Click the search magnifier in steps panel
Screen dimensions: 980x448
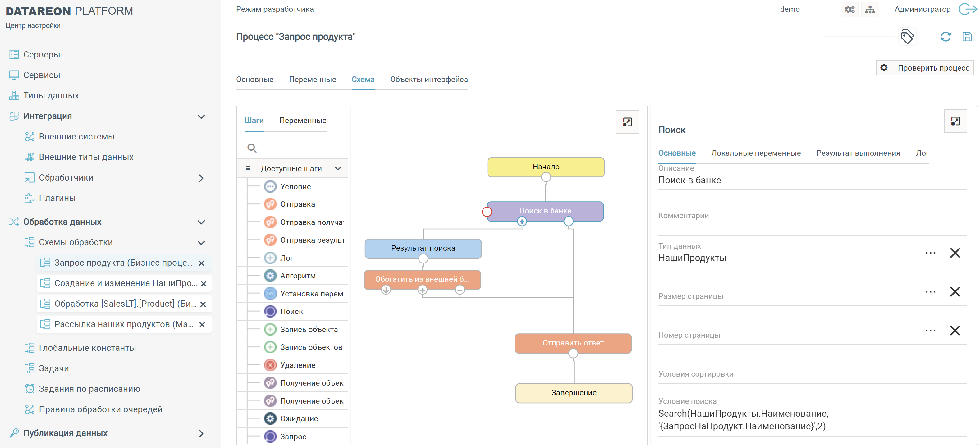pos(252,148)
